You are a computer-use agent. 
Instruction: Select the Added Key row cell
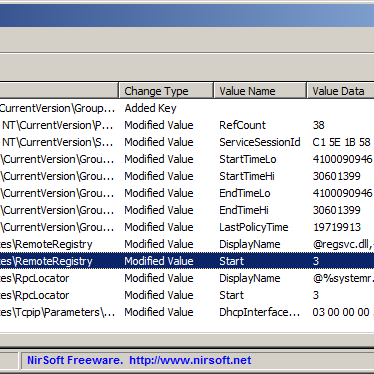pos(150,108)
